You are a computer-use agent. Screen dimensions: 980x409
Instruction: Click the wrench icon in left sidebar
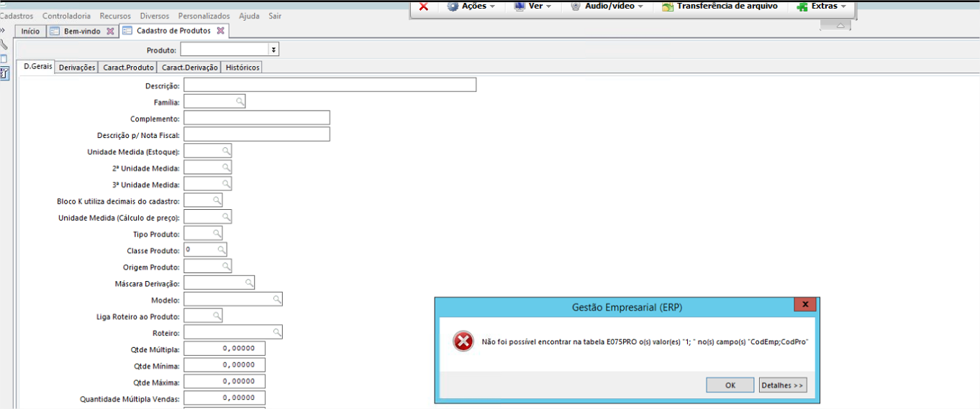click(4, 45)
